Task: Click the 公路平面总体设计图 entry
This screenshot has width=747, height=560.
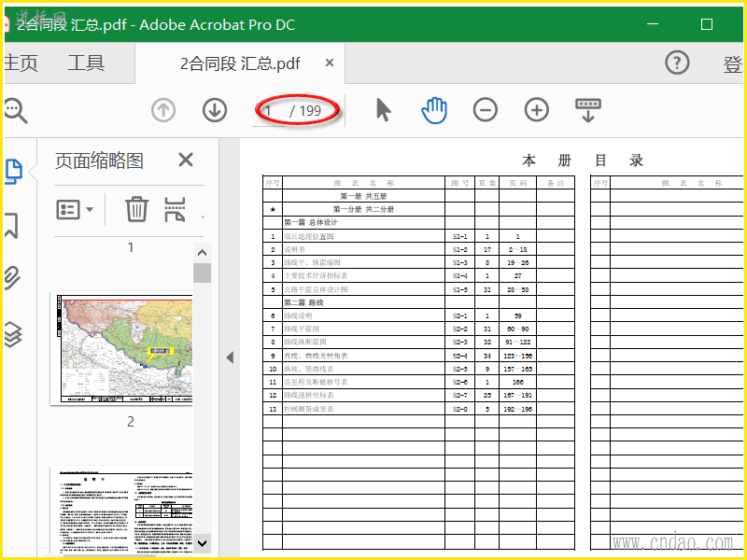Action: click(316, 289)
